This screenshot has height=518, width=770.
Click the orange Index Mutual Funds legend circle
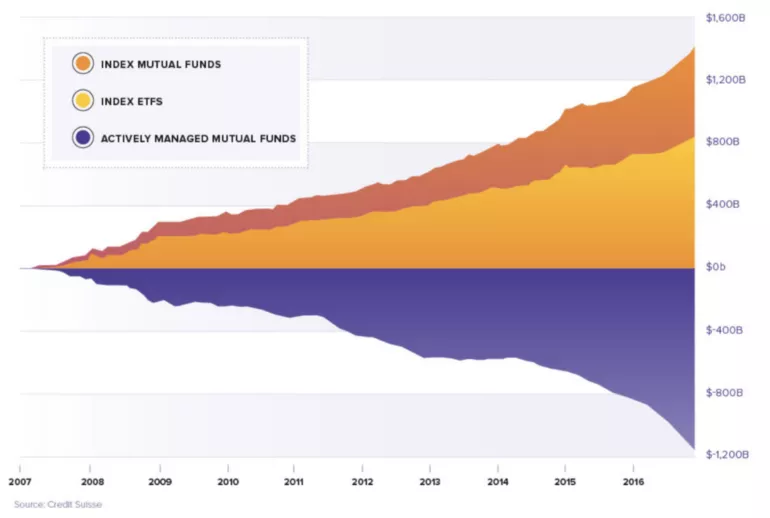coord(82,64)
